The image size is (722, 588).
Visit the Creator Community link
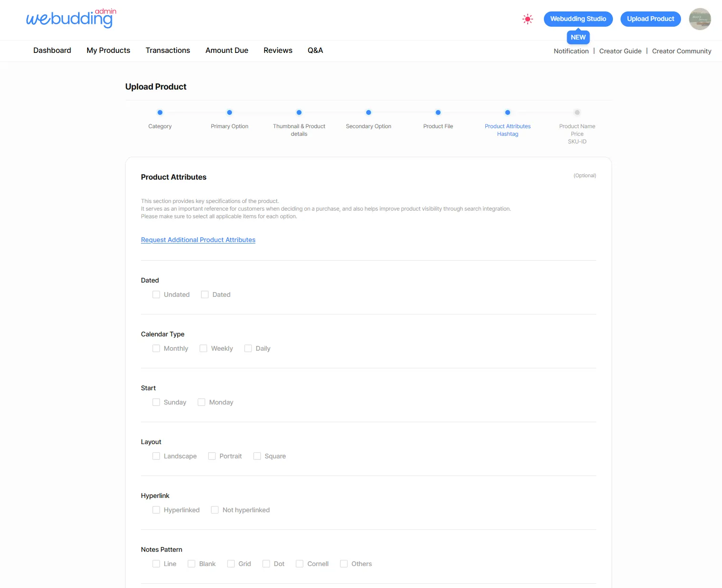click(x=682, y=51)
